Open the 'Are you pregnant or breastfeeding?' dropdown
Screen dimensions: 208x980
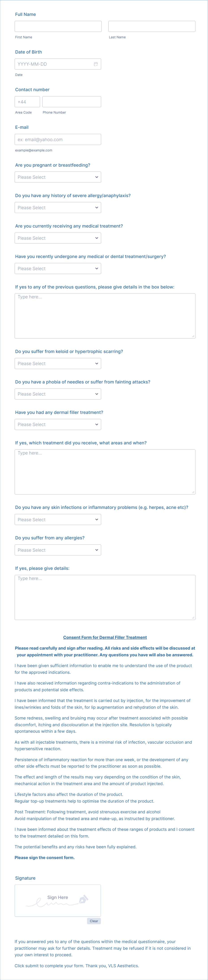pos(58,177)
